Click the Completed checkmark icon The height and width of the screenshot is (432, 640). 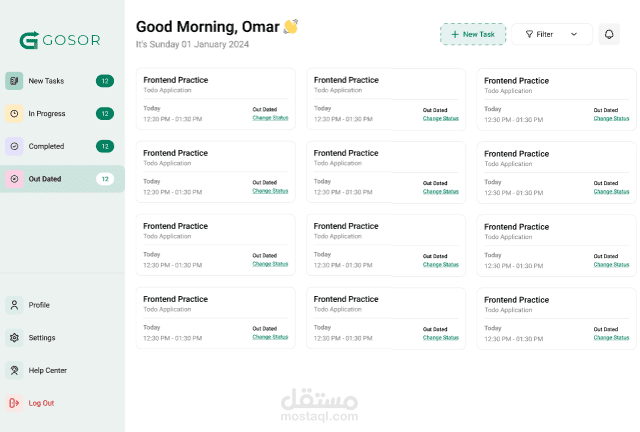(14, 146)
